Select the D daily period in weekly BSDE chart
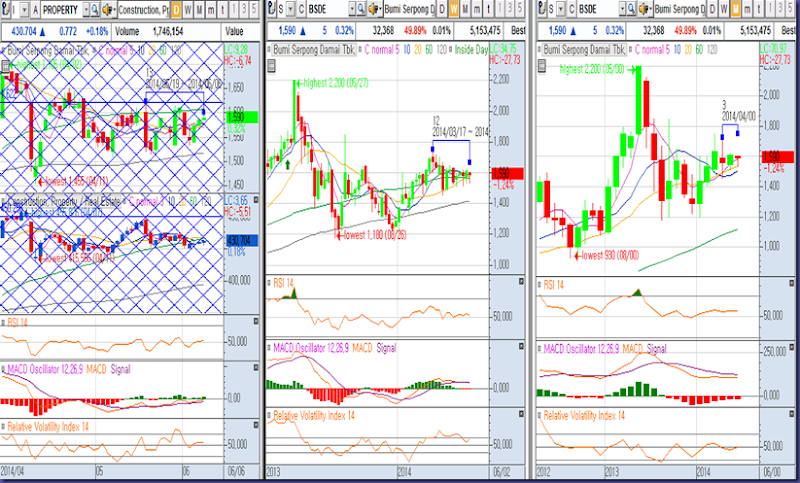Viewport: 800px width, 483px height. point(442,10)
